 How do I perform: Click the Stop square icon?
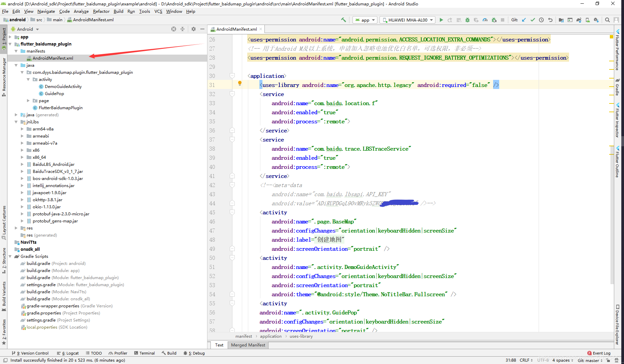(503, 20)
